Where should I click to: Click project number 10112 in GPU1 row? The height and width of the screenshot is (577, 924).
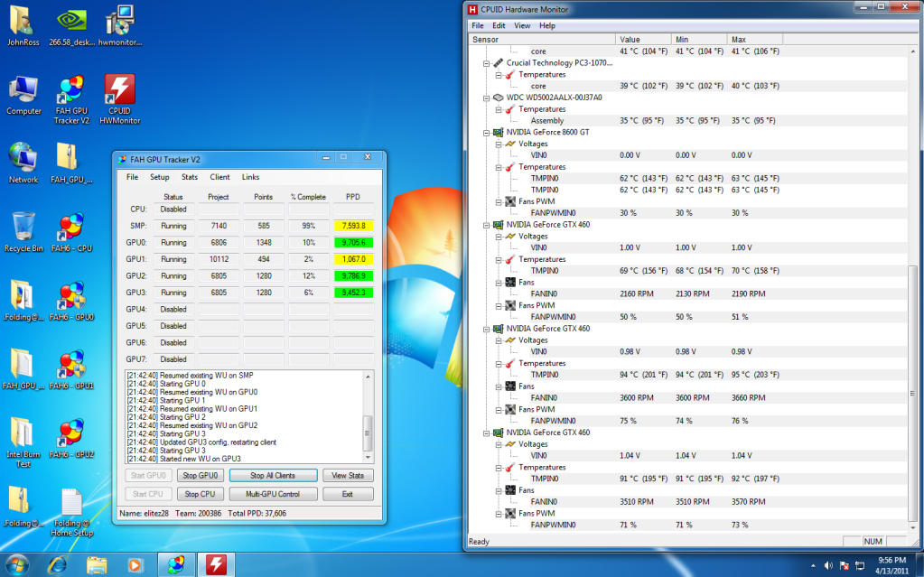(x=219, y=259)
